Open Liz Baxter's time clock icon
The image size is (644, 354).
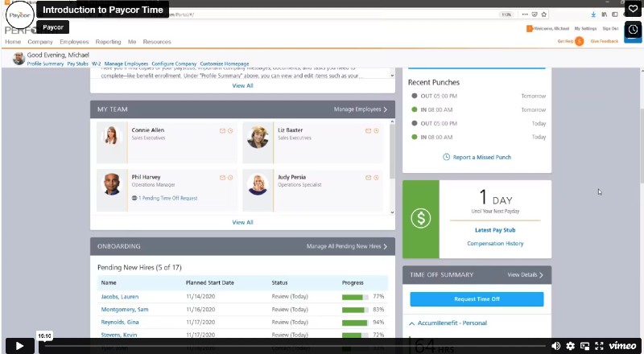coord(376,130)
